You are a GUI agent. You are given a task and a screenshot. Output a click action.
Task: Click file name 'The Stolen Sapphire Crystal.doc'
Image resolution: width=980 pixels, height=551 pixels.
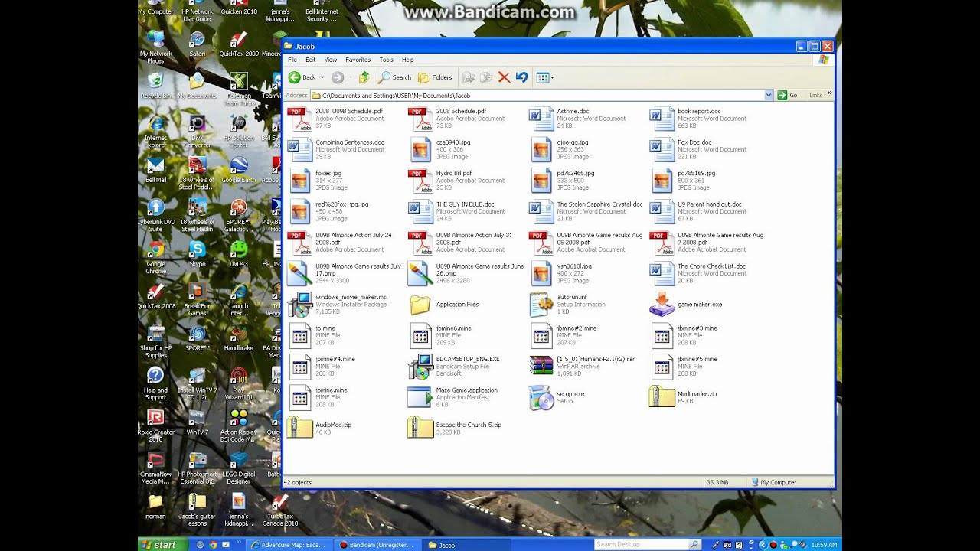tap(599, 204)
